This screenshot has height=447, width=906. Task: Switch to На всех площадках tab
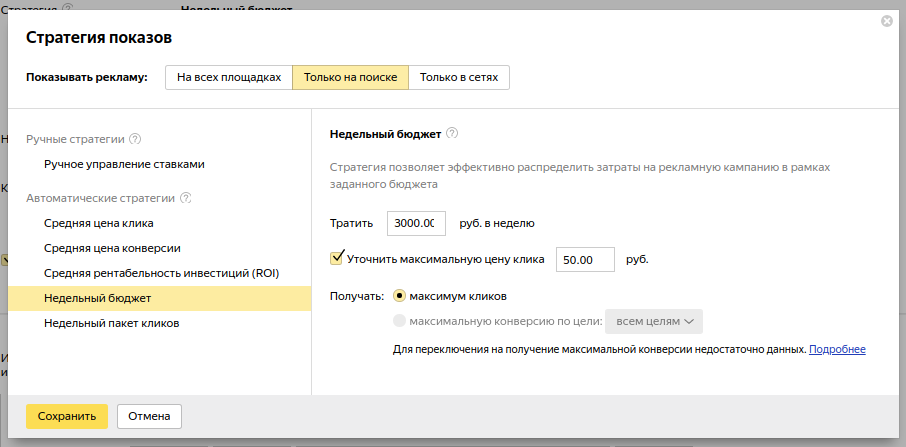[x=229, y=78]
